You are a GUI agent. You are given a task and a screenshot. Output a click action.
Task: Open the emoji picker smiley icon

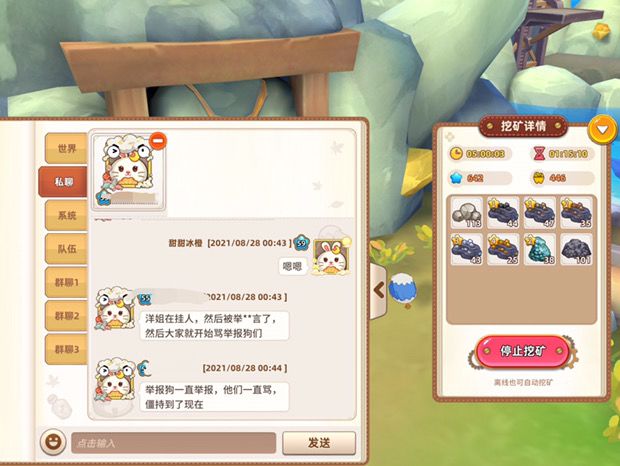[53, 441]
